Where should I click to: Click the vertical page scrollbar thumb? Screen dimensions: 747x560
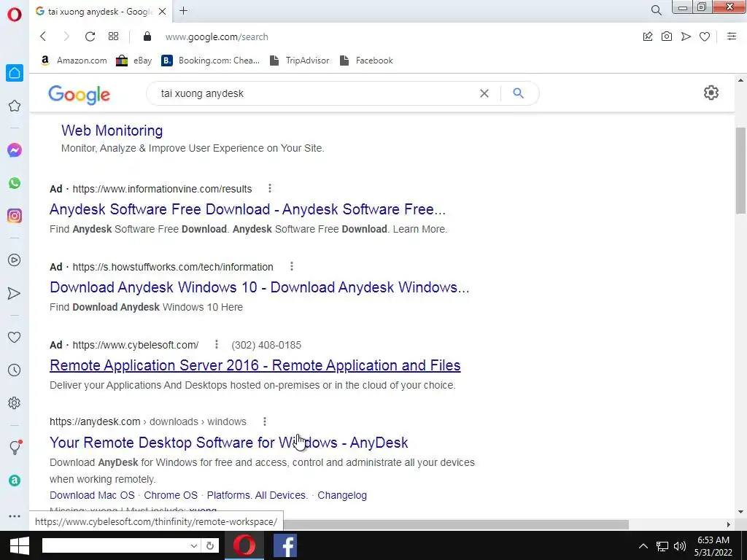pyautogui.click(x=740, y=171)
